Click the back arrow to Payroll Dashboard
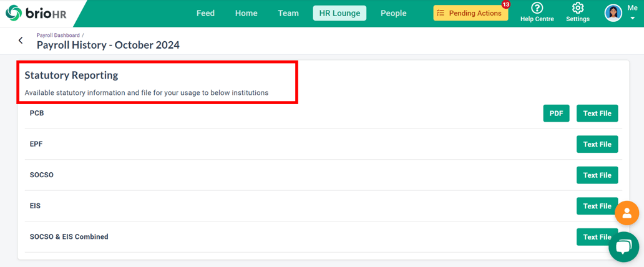The height and width of the screenshot is (267, 644). tap(21, 41)
